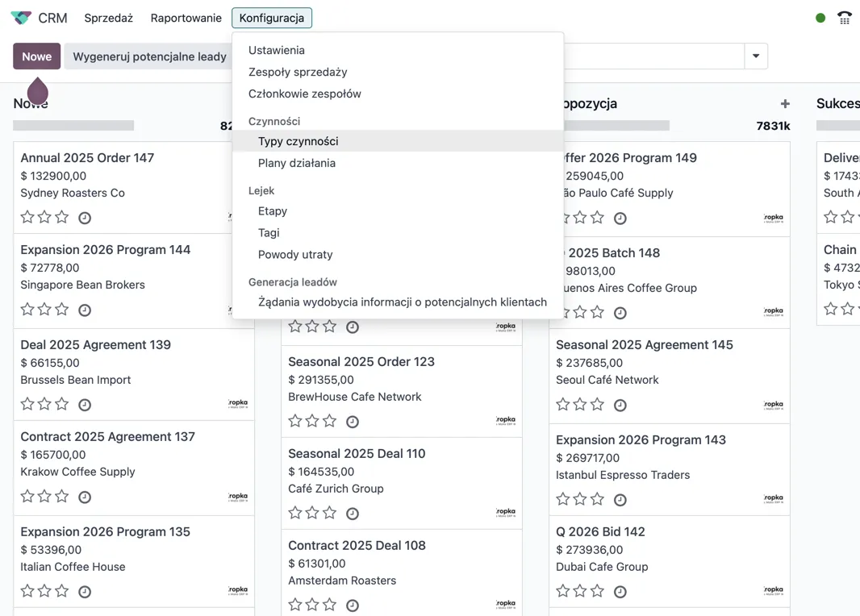Screen dimensions: 860x616
Task: Set first priority star on Annual 2025 Order 147
Action: click(27, 217)
